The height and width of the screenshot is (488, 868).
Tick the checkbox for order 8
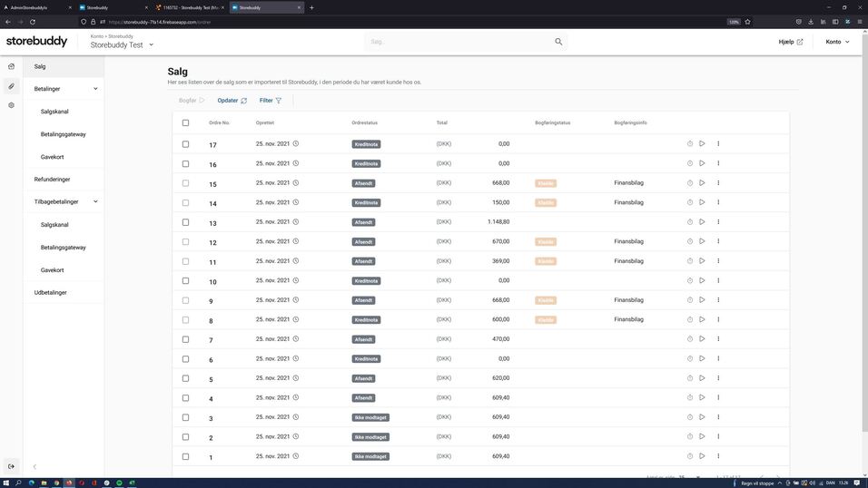tap(185, 320)
